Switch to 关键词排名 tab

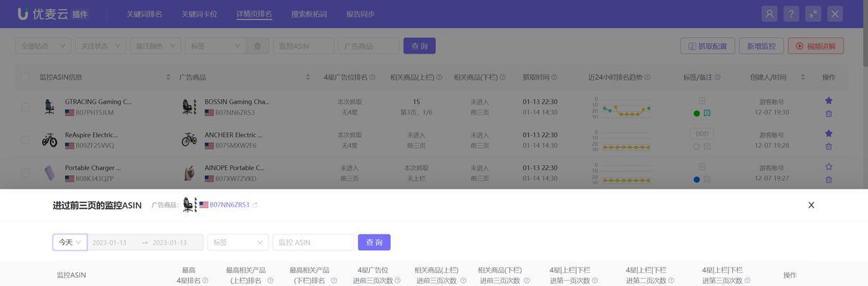pyautogui.click(x=145, y=14)
